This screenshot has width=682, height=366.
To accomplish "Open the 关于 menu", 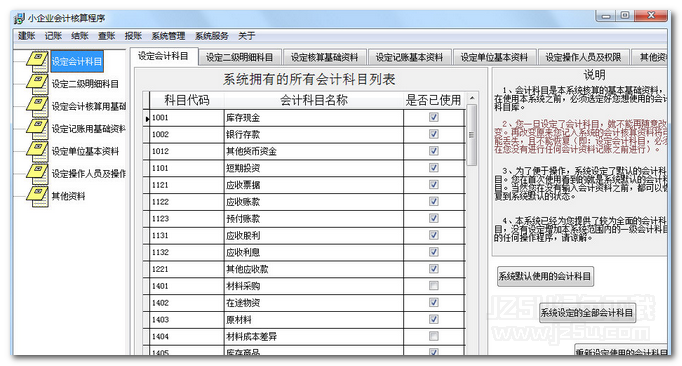I will coord(247,36).
